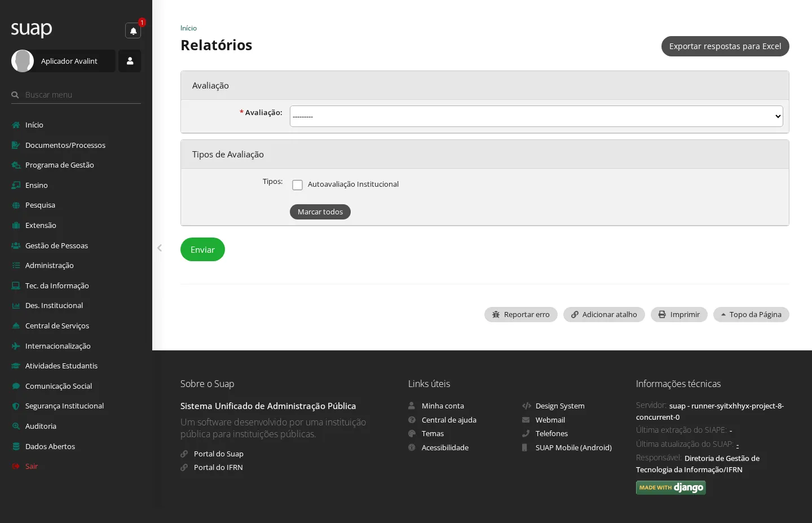Submit the form with Enviar
The width and height of the screenshot is (812, 523).
[x=202, y=249]
